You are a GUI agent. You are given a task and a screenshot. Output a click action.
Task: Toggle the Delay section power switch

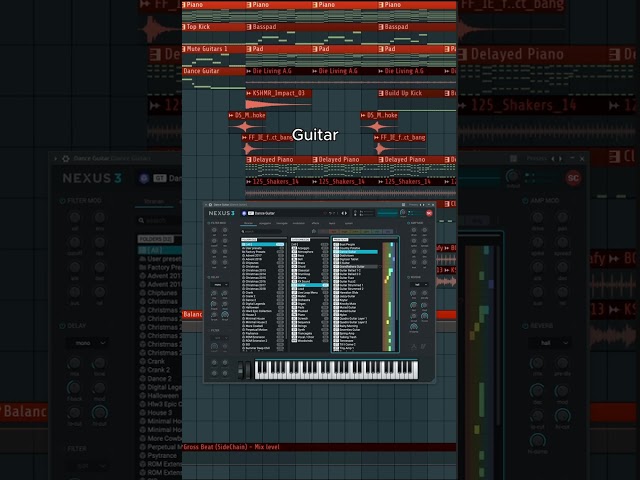pyautogui.click(x=209, y=277)
